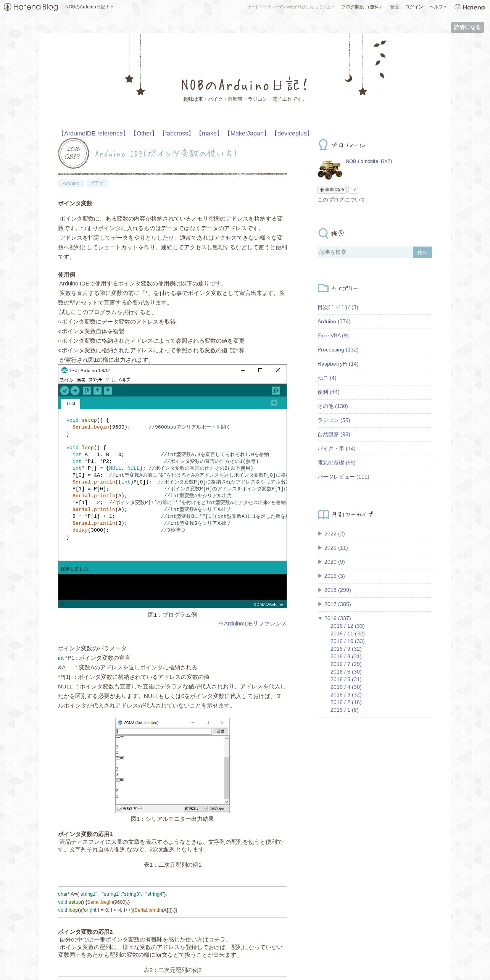Screen dimensions: 490x980
Task: Click the Upload arrow icon in Arduino IDE
Action: click(x=75, y=390)
